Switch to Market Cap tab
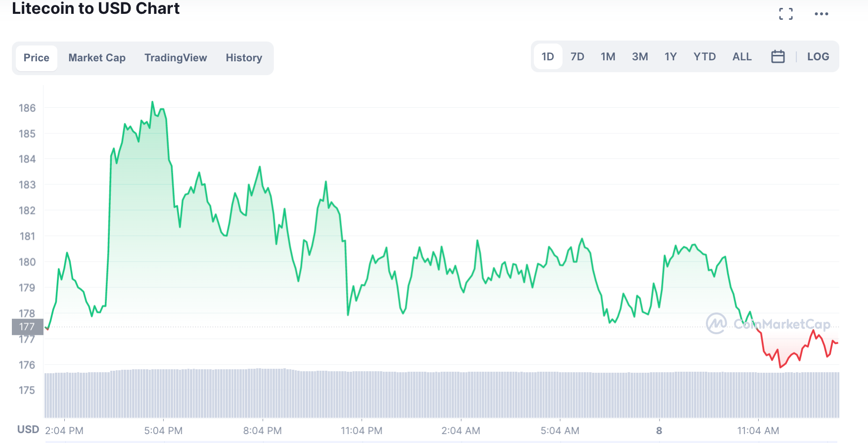The width and height of the screenshot is (868, 443). click(x=97, y=58)
